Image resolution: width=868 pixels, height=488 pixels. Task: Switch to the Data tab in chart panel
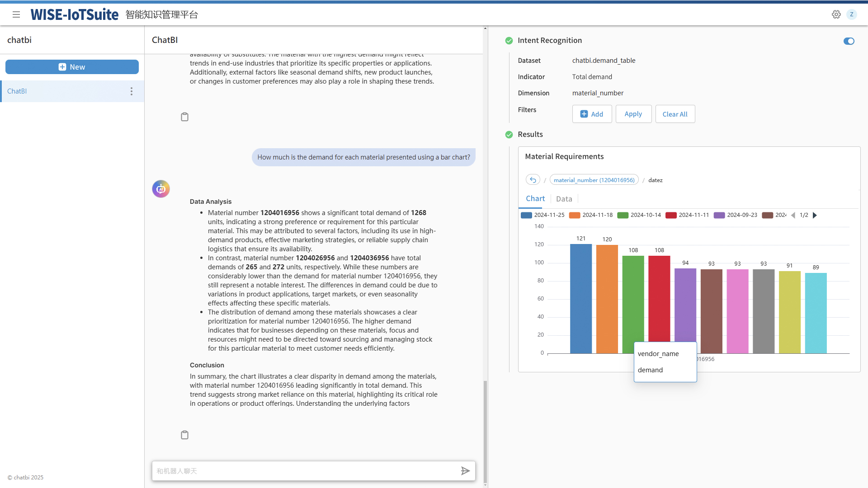point(564,198)
